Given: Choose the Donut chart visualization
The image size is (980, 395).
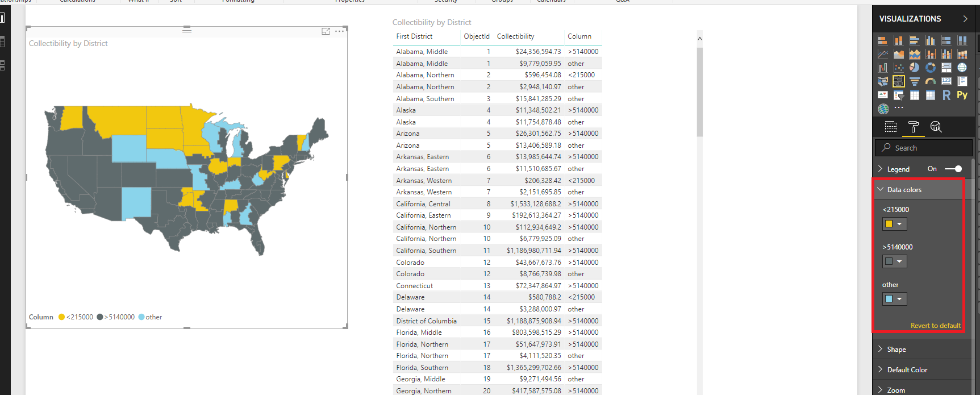Looking at the screenshot, I should 930,68.
